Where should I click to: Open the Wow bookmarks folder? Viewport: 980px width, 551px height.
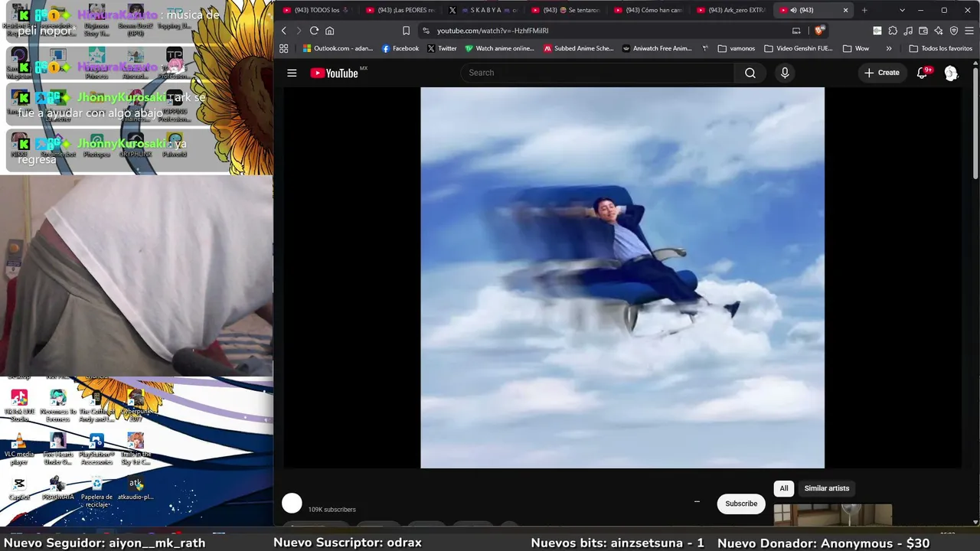[856, 48]
